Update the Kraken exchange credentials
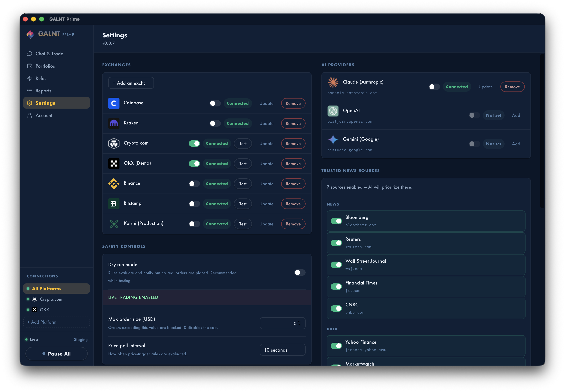The height and width of the screenshot is (392, 565). pos(266,124)
